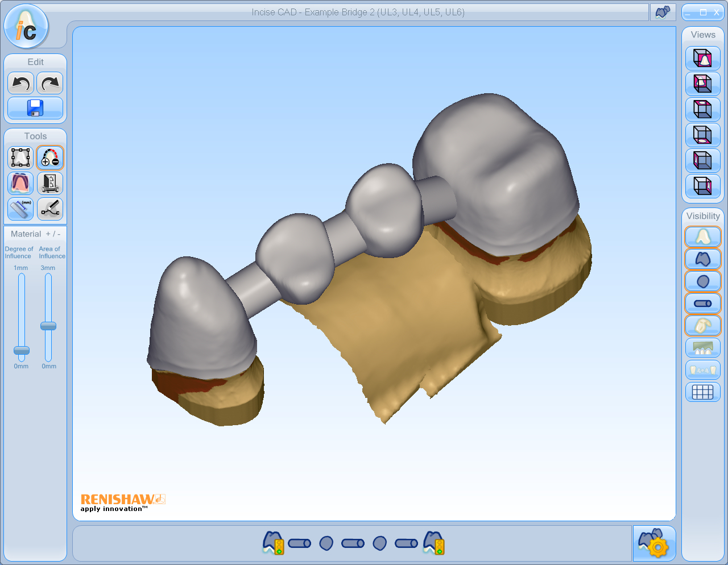Select the last cube view preset
Viewport: 728px width, 565px height.
[703, 186]
